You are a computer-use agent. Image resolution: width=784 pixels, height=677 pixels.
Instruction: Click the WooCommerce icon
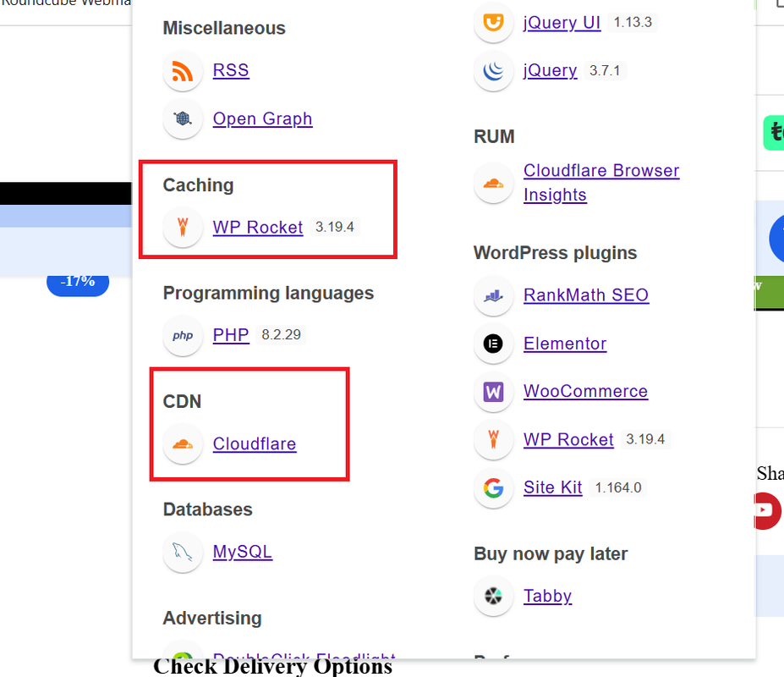[x=494, y=392]
